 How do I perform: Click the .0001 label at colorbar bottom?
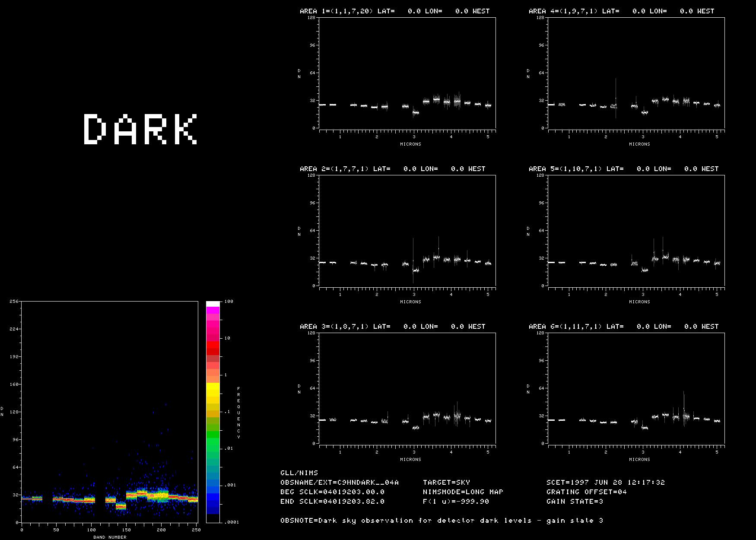click(x=231, y=522)
